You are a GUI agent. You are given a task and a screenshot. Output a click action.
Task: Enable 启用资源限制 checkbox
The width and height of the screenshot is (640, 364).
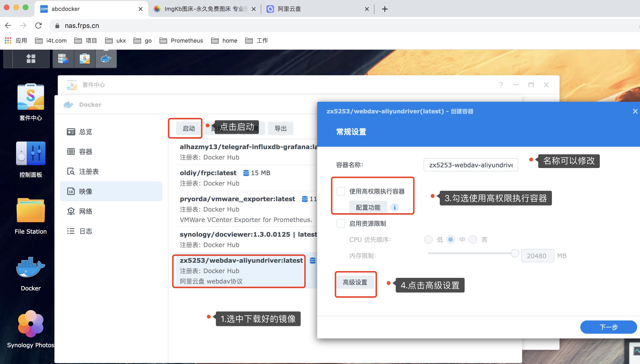341,223
